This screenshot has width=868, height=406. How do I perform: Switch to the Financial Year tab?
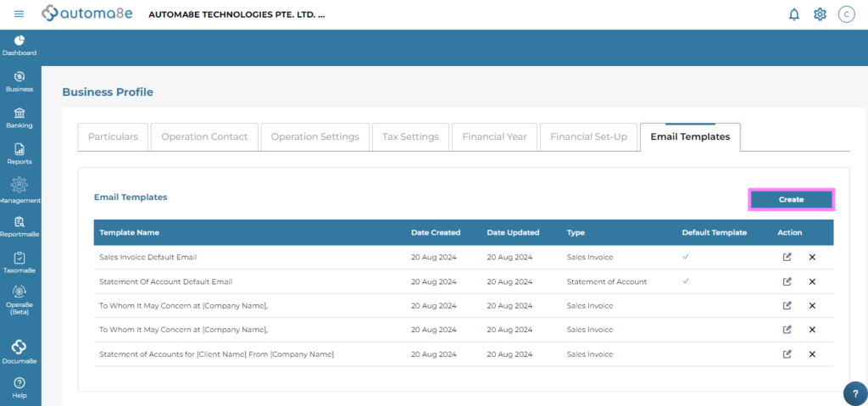click(494, 136)
